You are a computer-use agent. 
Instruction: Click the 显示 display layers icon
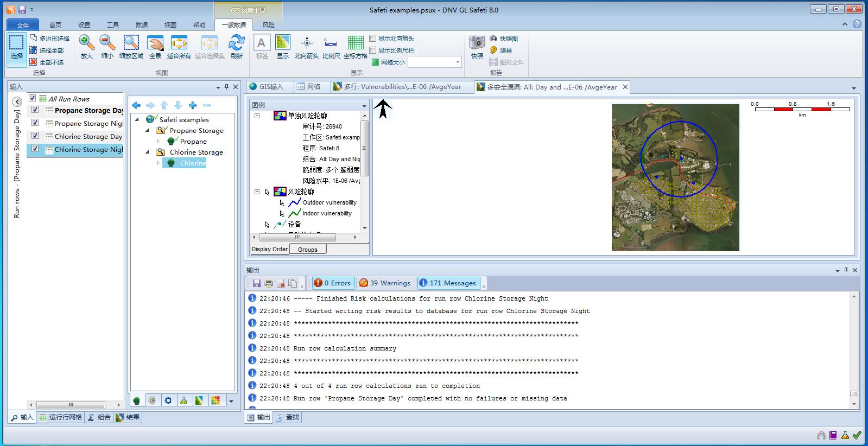[283, 43]
